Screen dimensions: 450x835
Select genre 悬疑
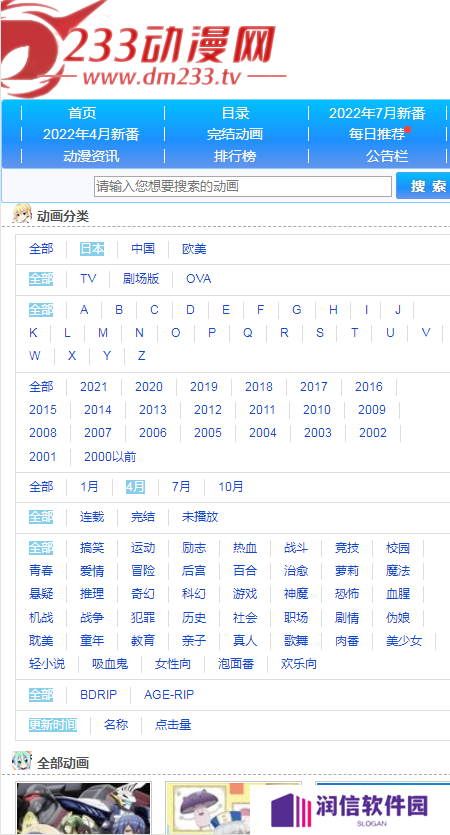coord(41,593)
